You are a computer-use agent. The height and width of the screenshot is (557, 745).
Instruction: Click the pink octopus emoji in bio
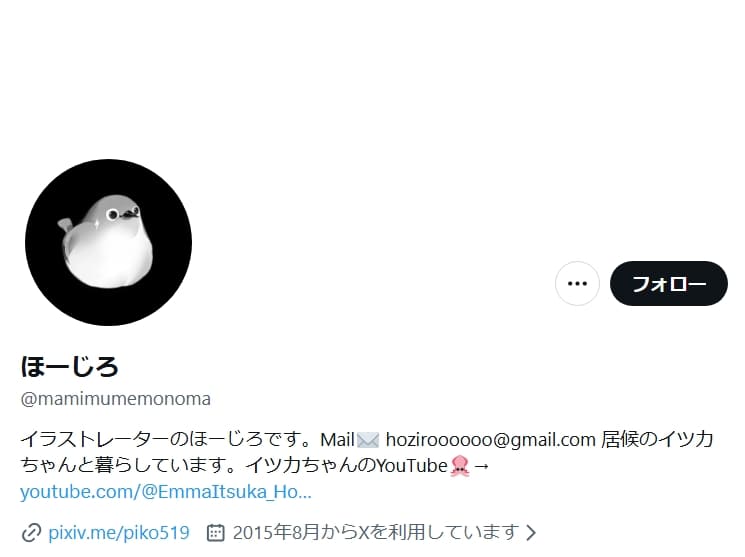[459, 465]
